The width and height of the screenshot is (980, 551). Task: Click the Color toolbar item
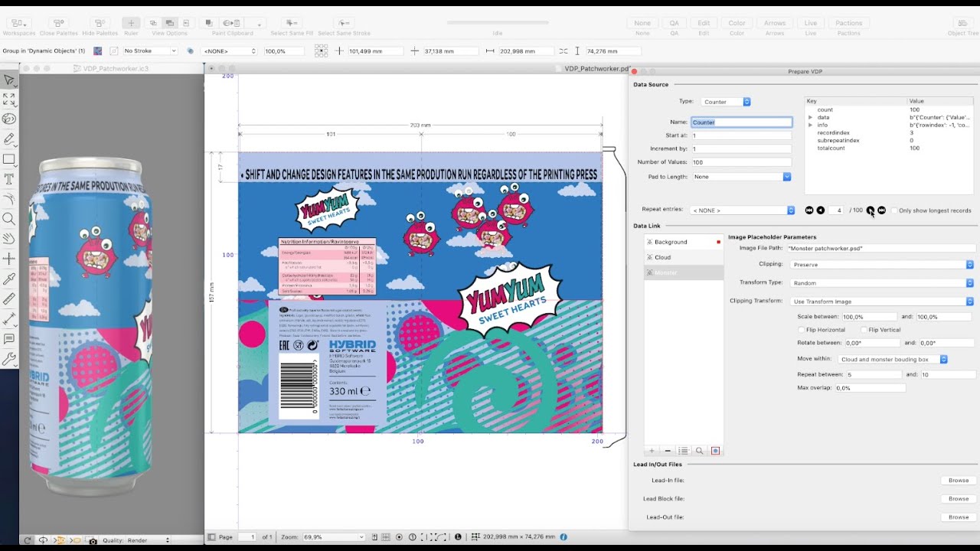pyautogui.click(x=737, y=23)
